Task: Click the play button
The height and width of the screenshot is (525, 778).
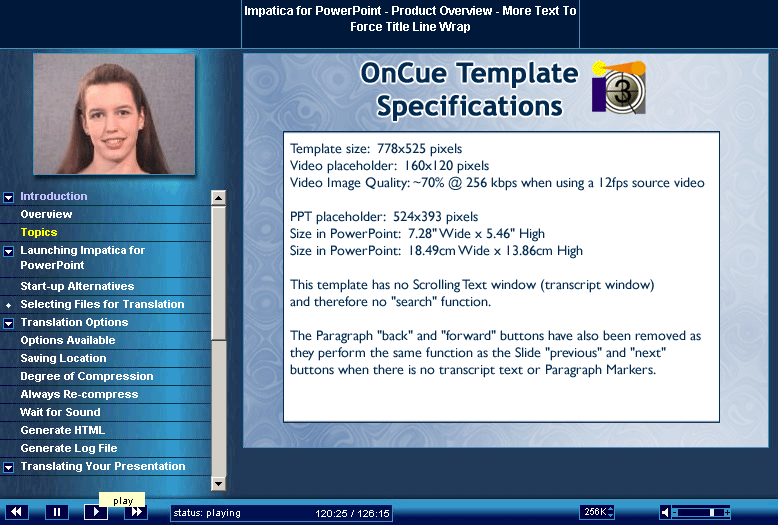Action: [x=96, y=512]
